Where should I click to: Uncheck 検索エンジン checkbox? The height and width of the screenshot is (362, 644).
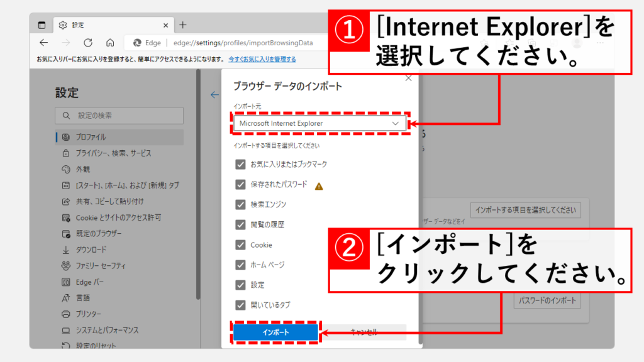(x=240, y=204)
